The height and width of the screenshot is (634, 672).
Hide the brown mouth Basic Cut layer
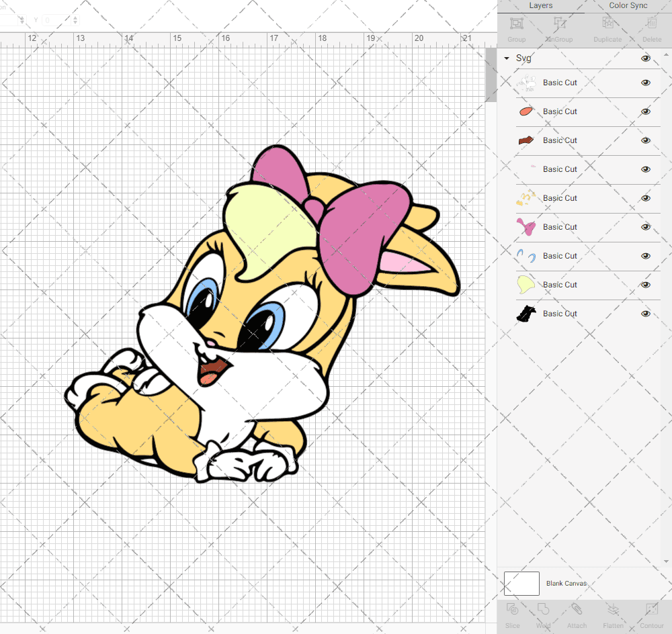[645, 140]
